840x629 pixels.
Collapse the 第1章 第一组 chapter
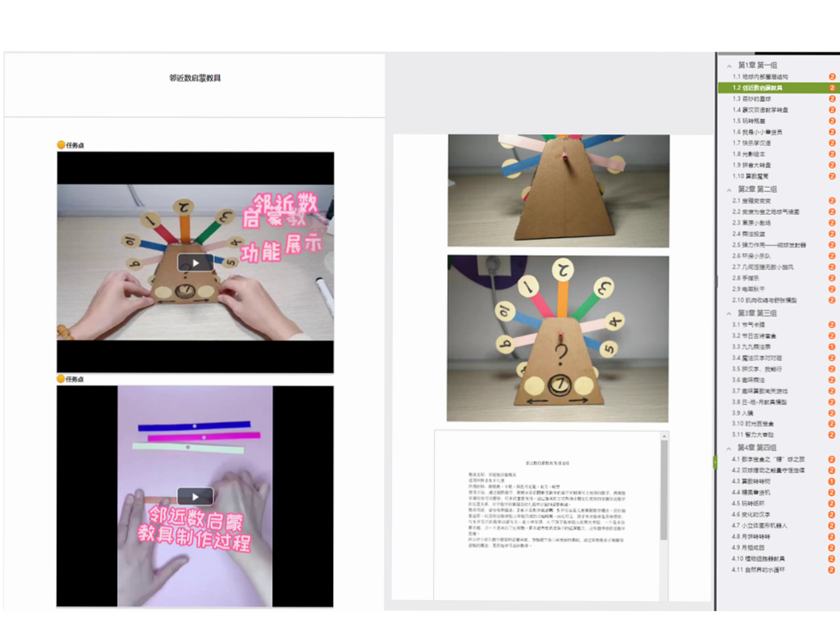[728, 66]
